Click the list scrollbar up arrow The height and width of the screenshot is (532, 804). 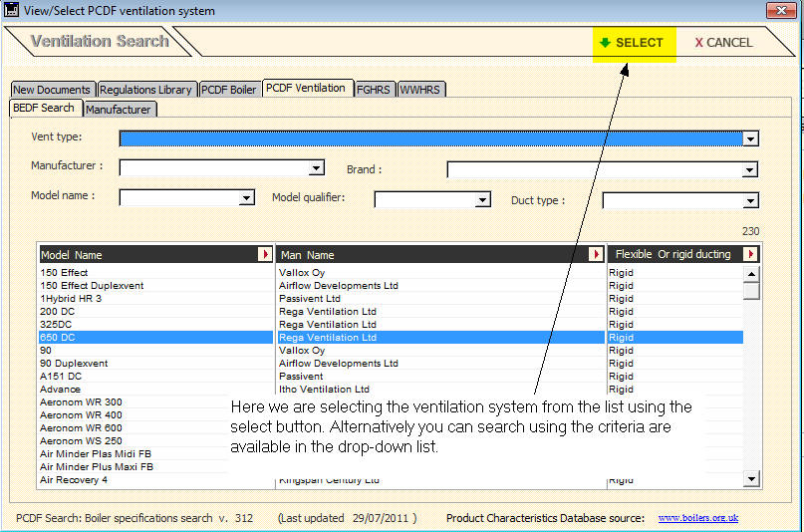tap(751, 274)
